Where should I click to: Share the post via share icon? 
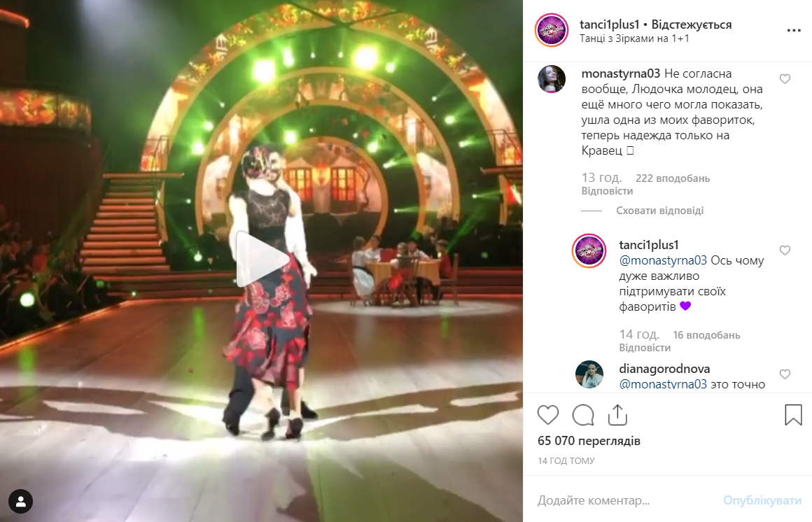click(617, 415)
